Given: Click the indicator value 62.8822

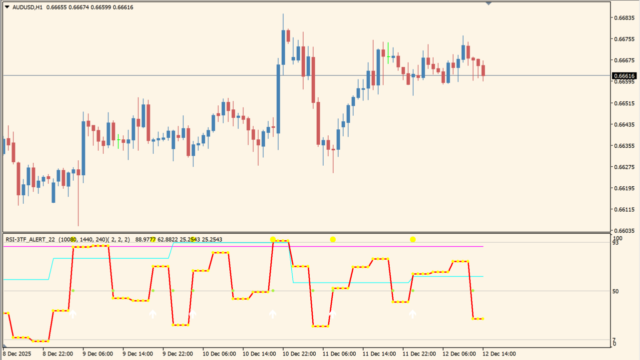Looking at the screenshot, I should point(168,240).
